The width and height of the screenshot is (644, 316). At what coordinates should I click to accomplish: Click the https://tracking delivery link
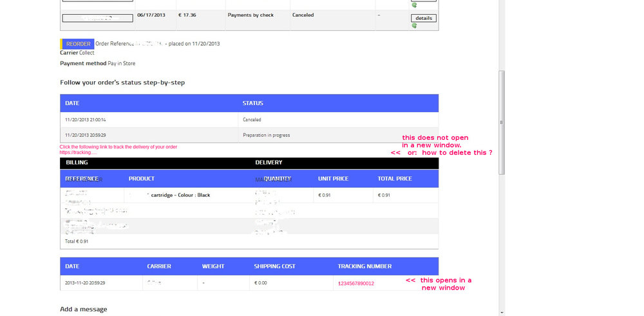point(78,152)
